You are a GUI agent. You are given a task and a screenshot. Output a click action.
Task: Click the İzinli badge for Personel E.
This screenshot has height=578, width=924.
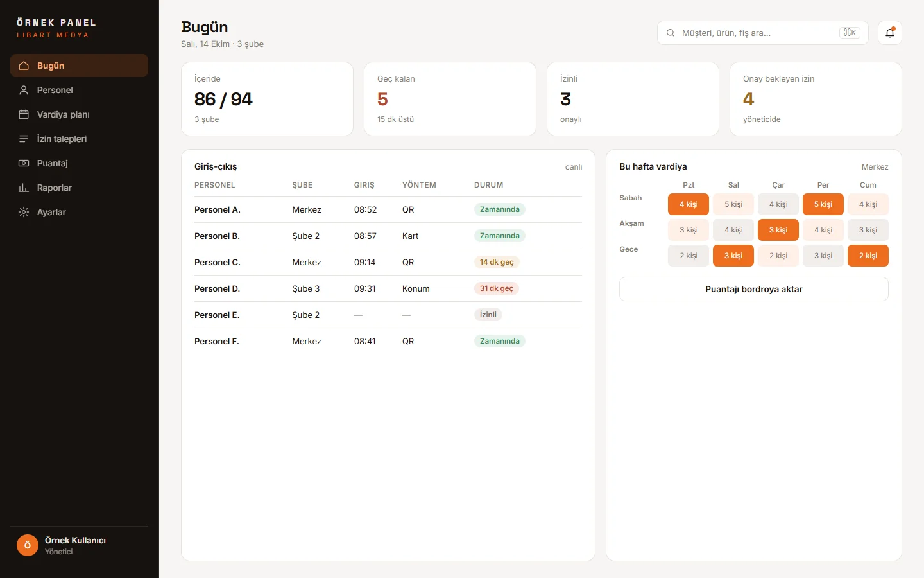point(488,315)
